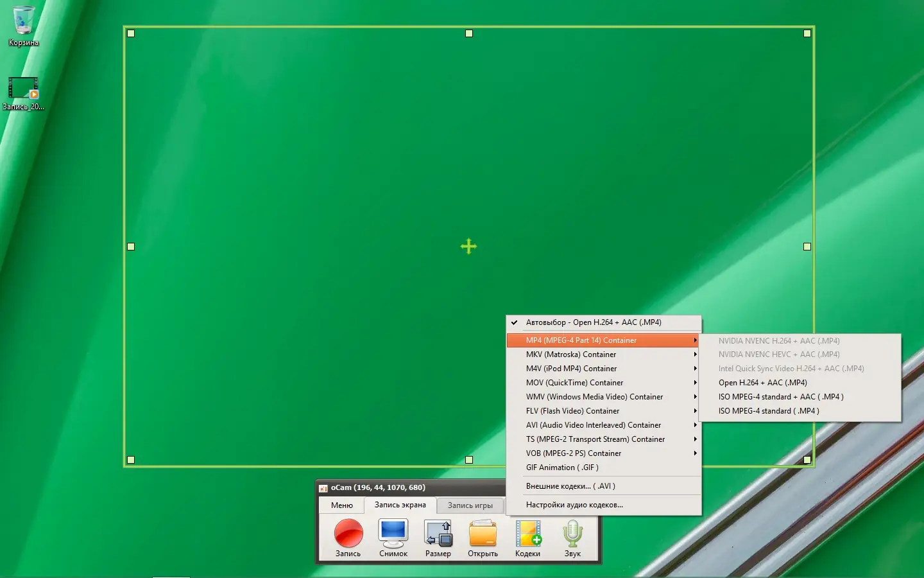The width and height of the screenshot is (924, 578).
Task: Expand the VOB (MPEG-2 PS) Container arrow
Action: (695, 453)
